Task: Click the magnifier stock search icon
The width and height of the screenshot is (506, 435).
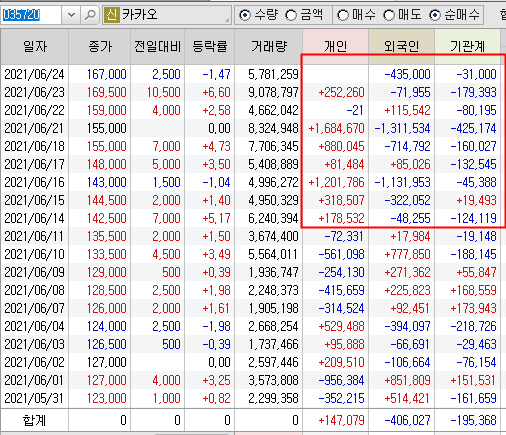Action: (90, 15)
